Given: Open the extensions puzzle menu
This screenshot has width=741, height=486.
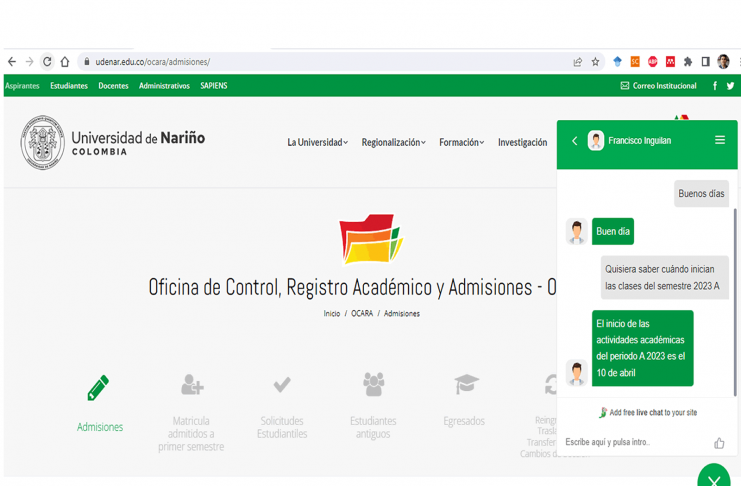Looking at the screenshot, I should 688,61.
